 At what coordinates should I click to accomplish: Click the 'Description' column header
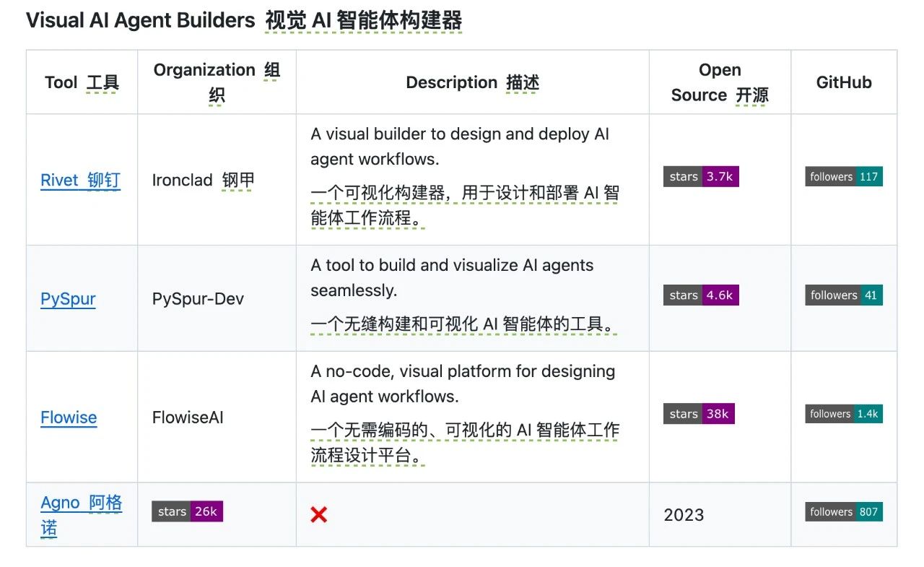tap(472, 82)
